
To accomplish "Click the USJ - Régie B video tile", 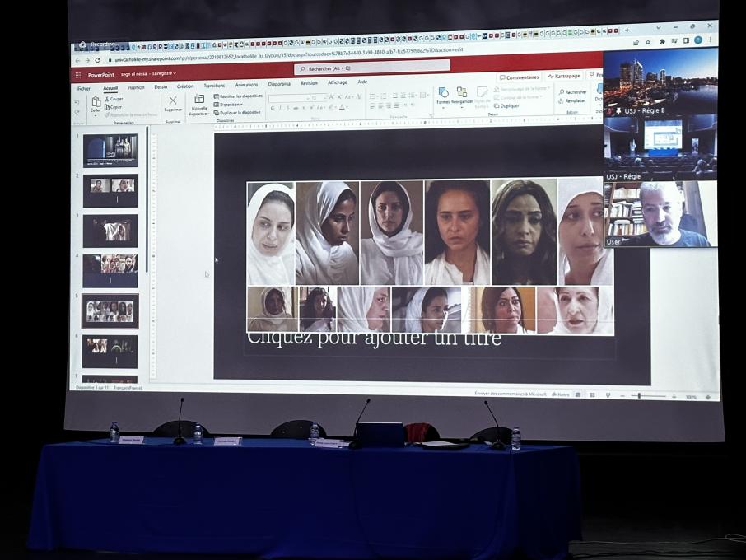I will tap(661, 82).
